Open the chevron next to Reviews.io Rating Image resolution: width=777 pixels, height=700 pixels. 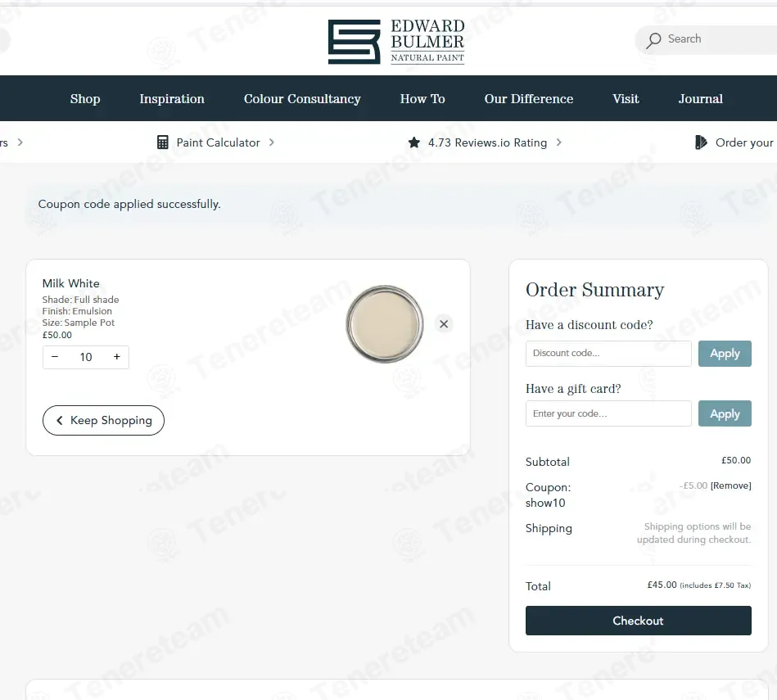click(x=559, y=142)
